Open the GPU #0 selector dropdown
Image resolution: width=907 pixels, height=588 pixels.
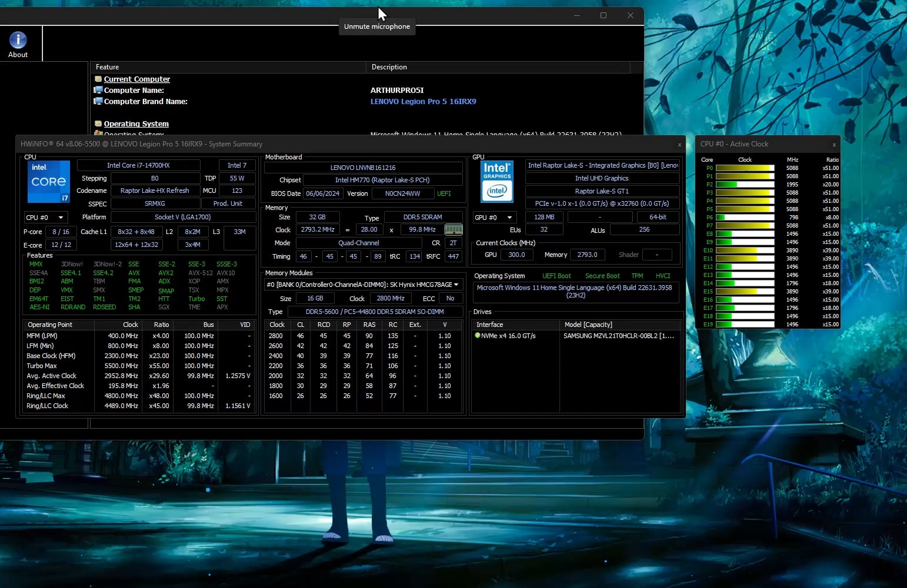point(495,218)
